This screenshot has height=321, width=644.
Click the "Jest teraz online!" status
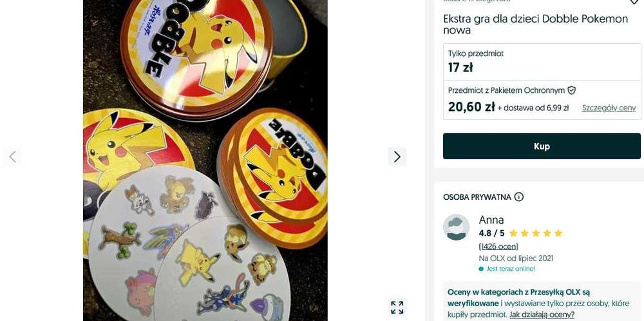[510, 269]
